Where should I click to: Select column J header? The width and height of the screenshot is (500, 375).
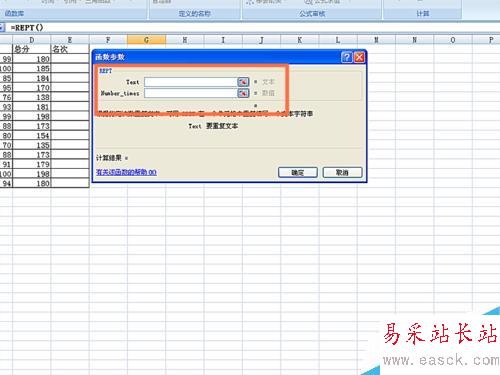(261, 40)
